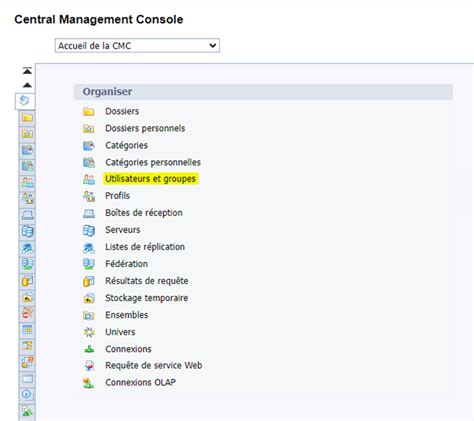Image resolution: width=474 pixels, height=421 pixels.
Task: Open the Accueil de la CMC dropdown
Action: pyautogui.click(x=137, y=46)
